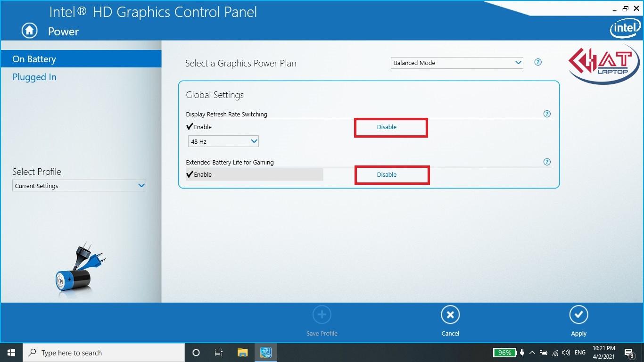Screen dimensions: 644x362
Task: Click the power plug tray icon
Action: tap(522, 353)
